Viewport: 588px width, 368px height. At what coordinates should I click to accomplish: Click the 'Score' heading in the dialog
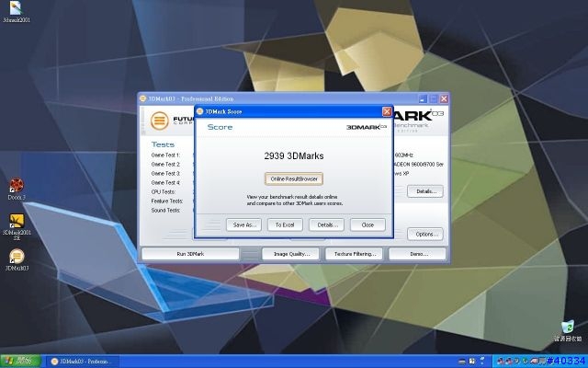[220, 127]
